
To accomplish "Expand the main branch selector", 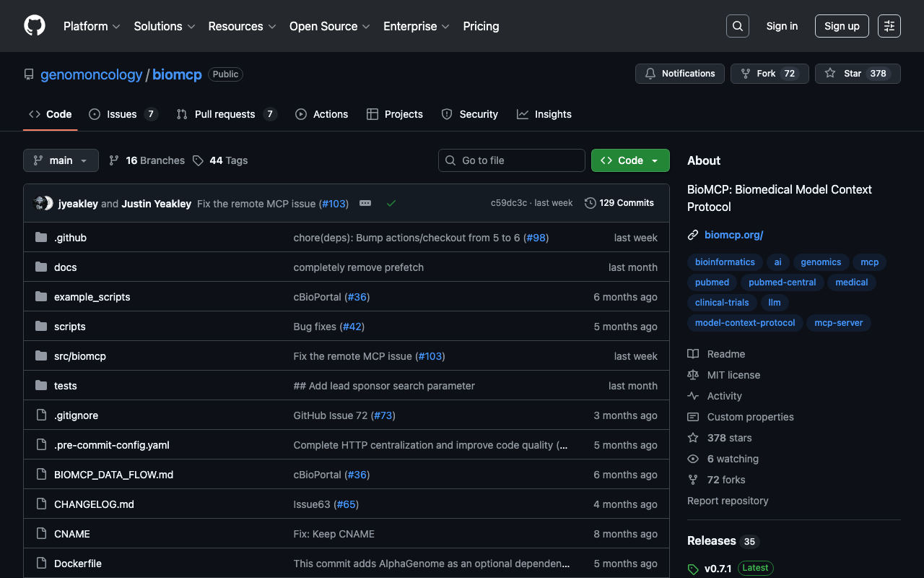I will click(x=61, y=160).
